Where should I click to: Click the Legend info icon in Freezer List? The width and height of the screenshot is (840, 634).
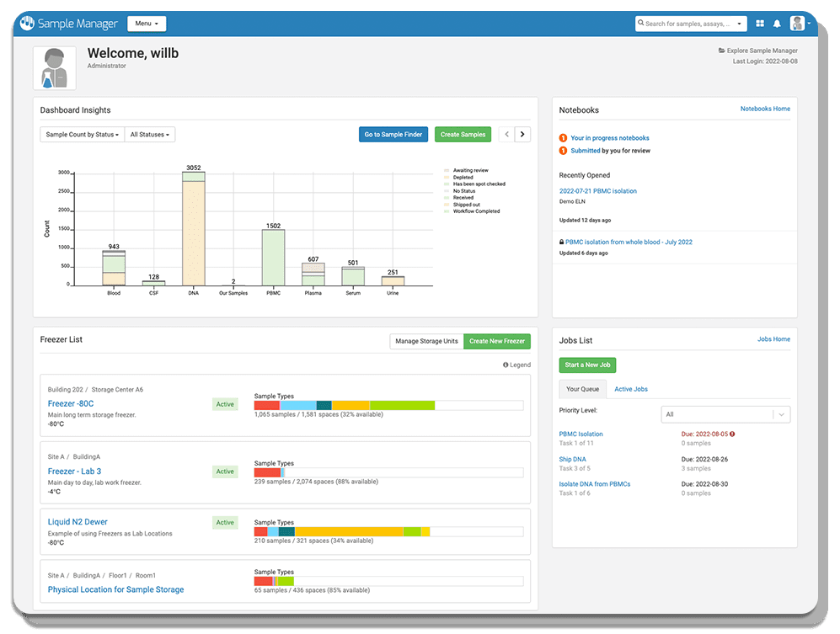506,365
